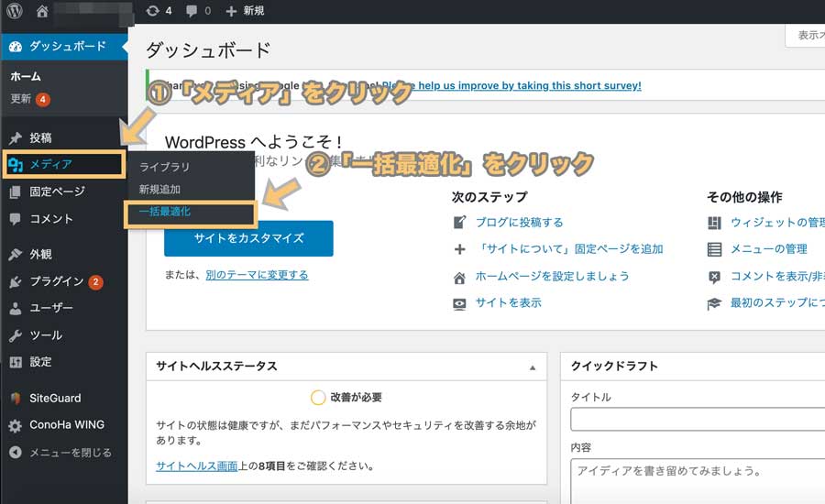825x504 pixels.
Task: Open the プラグイン menu
Action: pyautogui.click(x=56, y=281)
